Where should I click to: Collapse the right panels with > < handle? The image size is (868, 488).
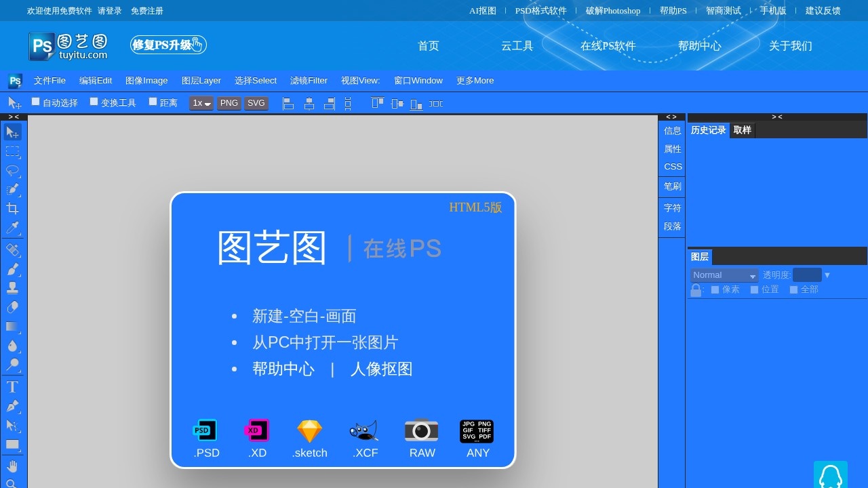coord(777,117)
